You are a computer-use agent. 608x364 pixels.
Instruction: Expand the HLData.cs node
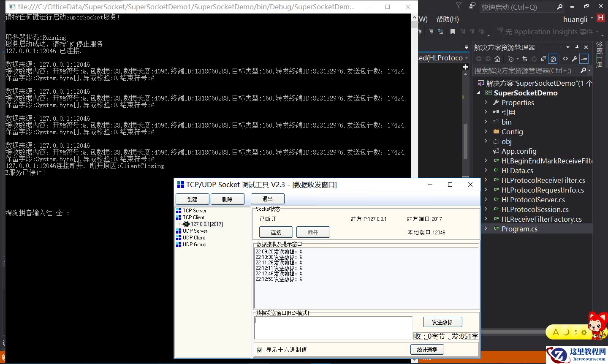(x=486, y=171)
